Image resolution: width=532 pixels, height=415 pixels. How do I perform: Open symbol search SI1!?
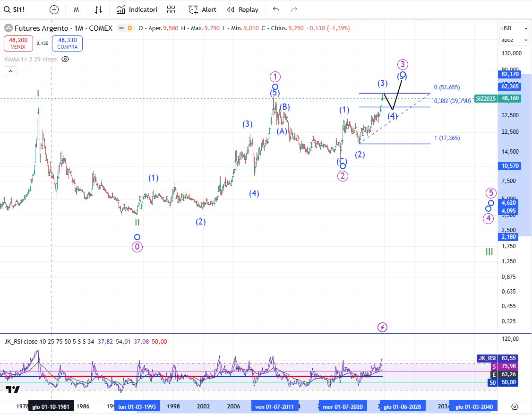tap(14, 9)
